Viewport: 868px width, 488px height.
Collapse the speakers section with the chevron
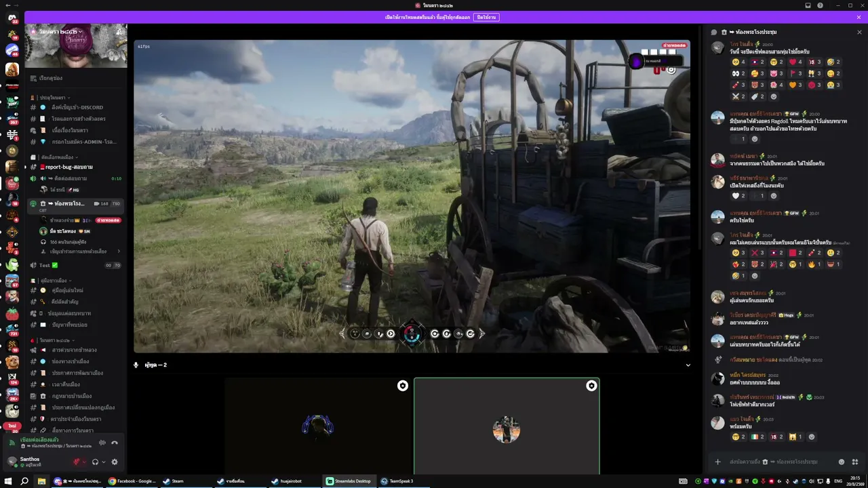pyautogui.click(x=688, y=365)
